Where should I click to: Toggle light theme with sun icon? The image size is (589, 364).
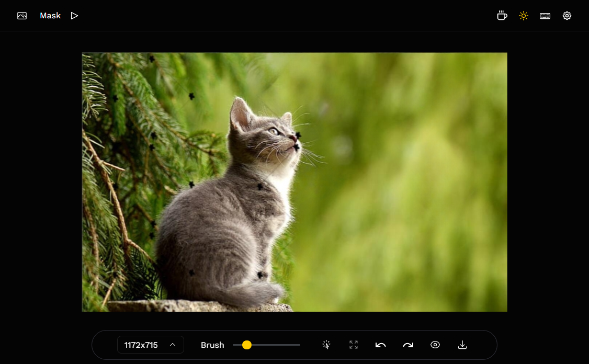[523, 16]
